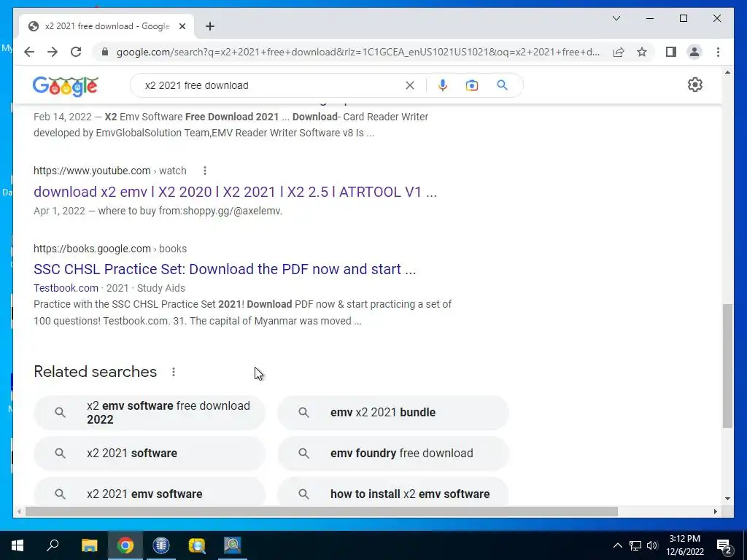Viewport: 747px width, 560px height.
Task: Open the taskbar clock and date
Action: coord(684,545)
